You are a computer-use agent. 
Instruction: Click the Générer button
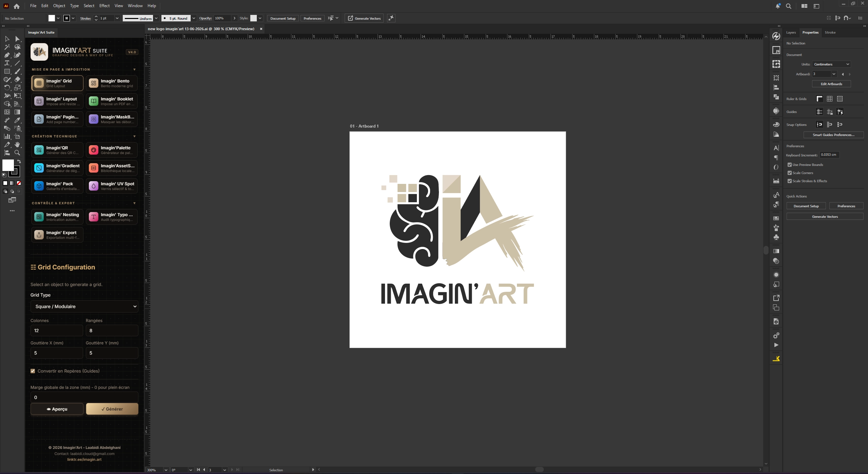(112, 409)
